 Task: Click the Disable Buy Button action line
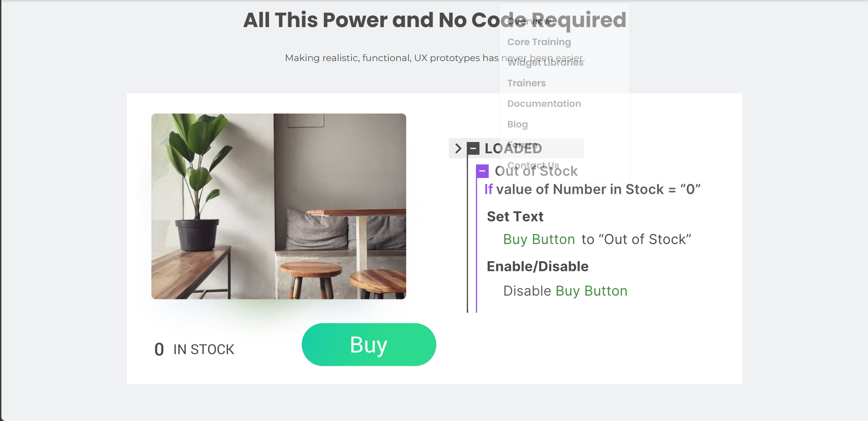[565, 291]
